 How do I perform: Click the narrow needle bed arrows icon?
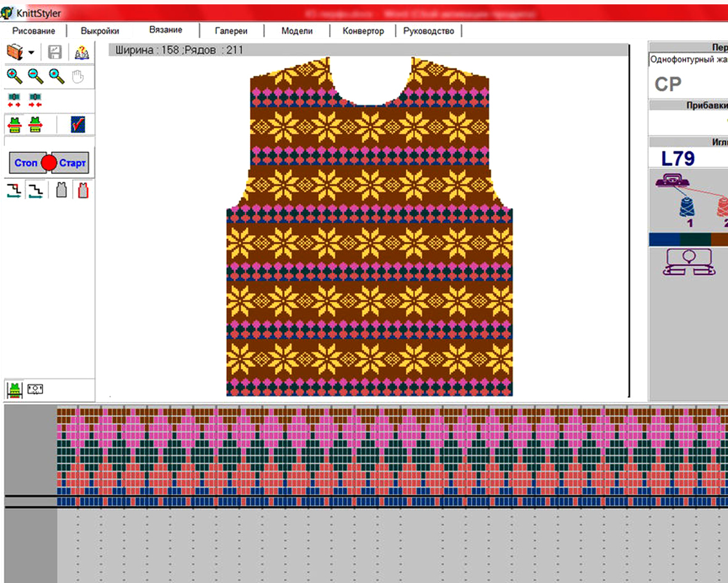(35, 100)
